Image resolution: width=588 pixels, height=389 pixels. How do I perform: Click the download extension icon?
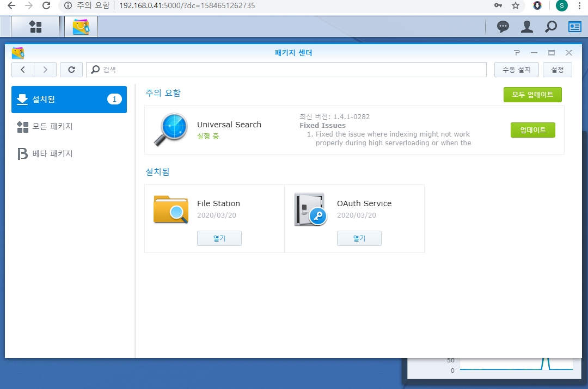tap(537, 5)
